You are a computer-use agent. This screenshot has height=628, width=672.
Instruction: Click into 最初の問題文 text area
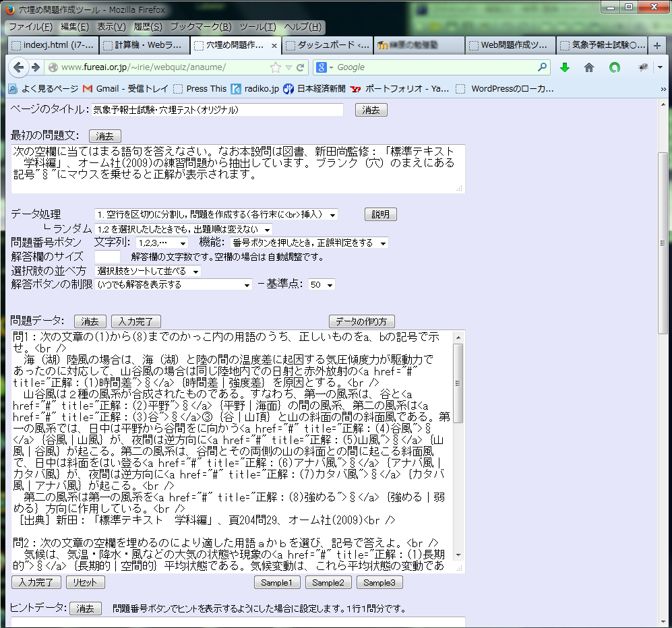238,168
